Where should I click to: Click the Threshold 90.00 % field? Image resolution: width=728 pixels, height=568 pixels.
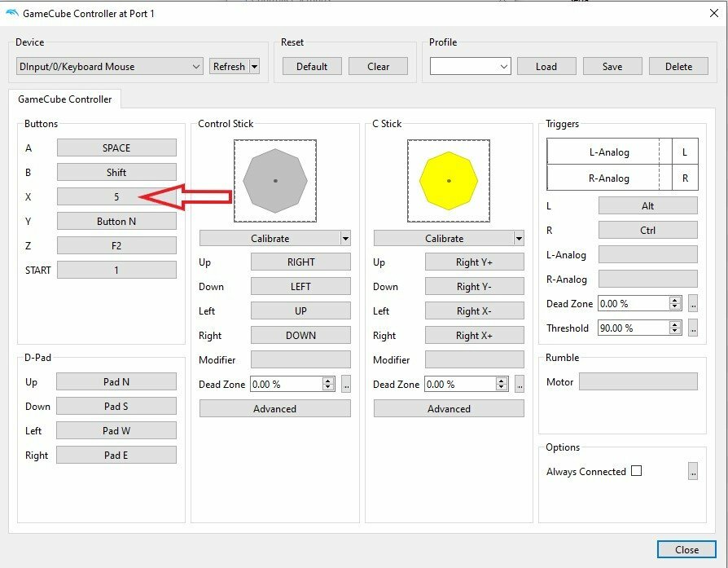634,328
